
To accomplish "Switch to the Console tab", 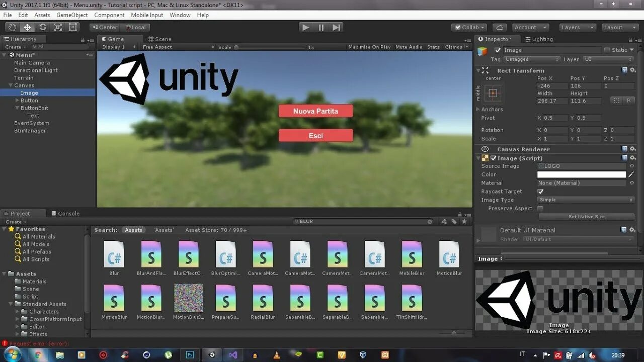I will pyautogui.click(x=65, y=213).
